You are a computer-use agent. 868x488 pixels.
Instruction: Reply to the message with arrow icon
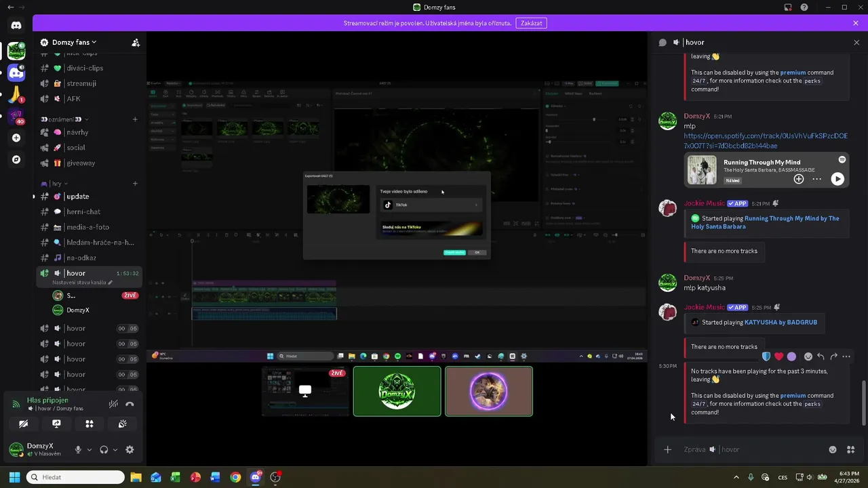tap(821, 357)
